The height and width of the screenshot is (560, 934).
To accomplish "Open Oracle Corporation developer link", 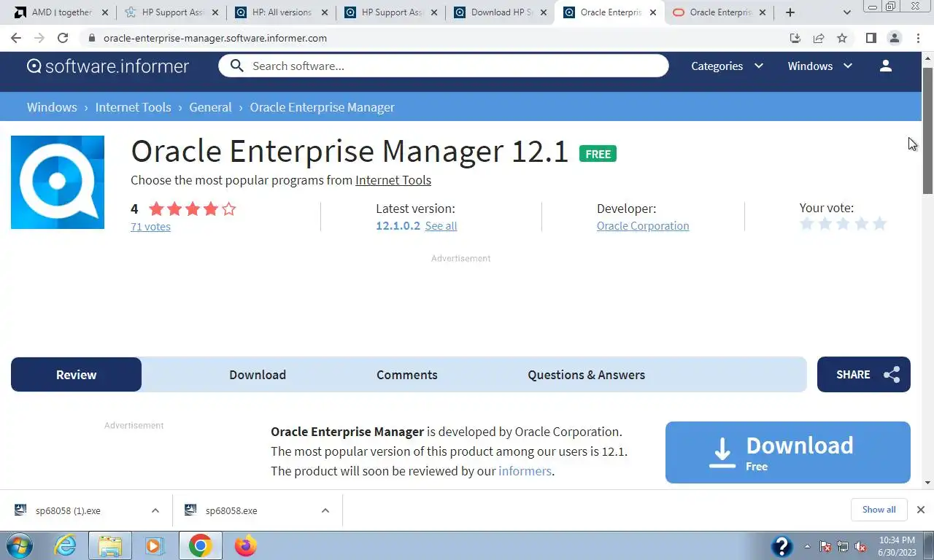I will coord(643,225).
